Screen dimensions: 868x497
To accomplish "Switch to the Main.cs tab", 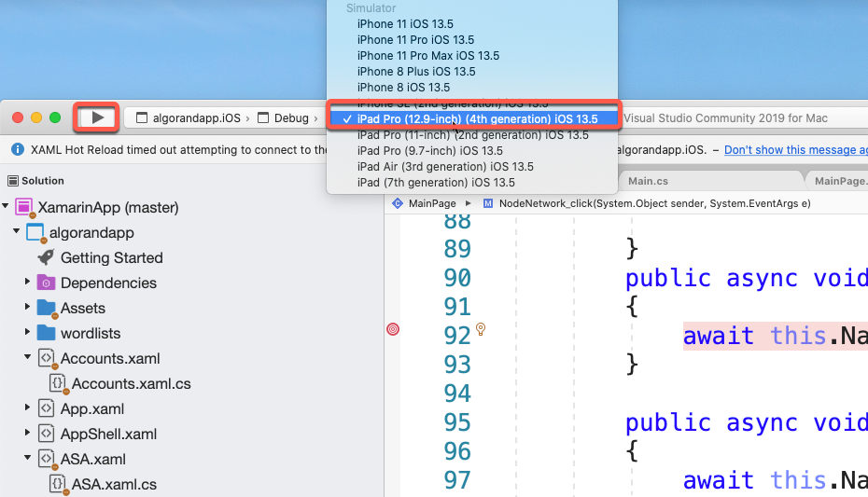I will click(648, 181).
